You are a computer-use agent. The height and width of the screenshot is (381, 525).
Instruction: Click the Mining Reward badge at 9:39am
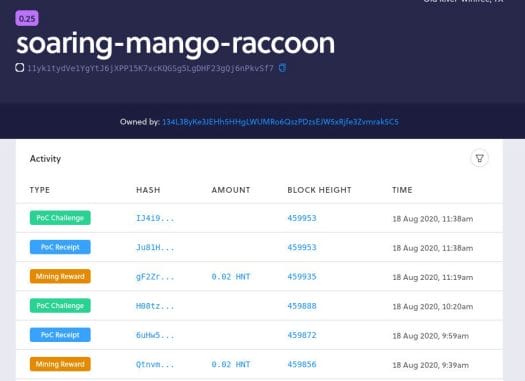click(60, 364)
